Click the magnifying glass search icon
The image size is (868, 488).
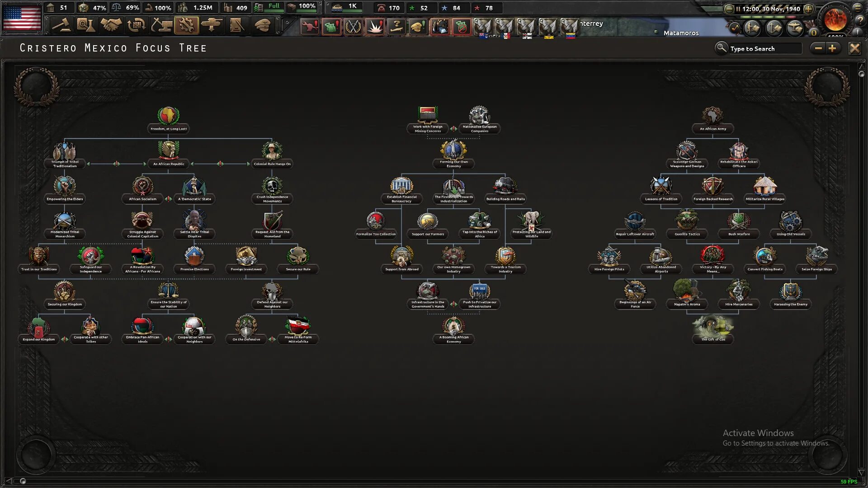pyautogui.click(x=721, y=47)
